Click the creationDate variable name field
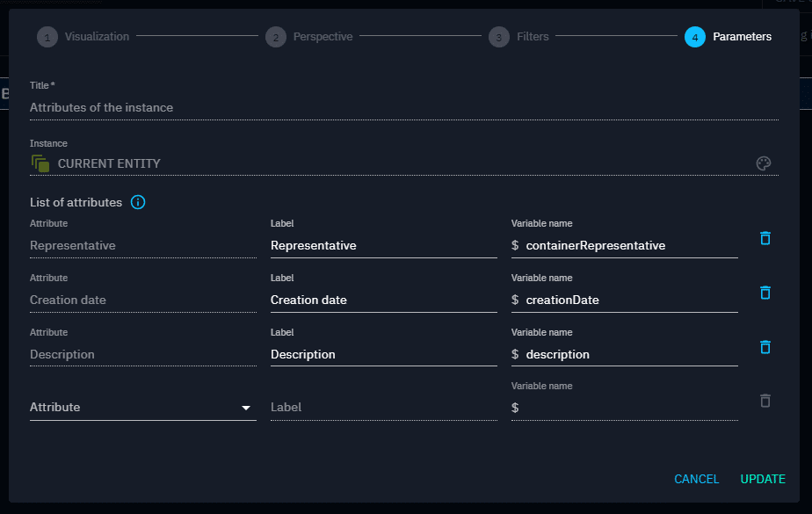 pos(615,300)
